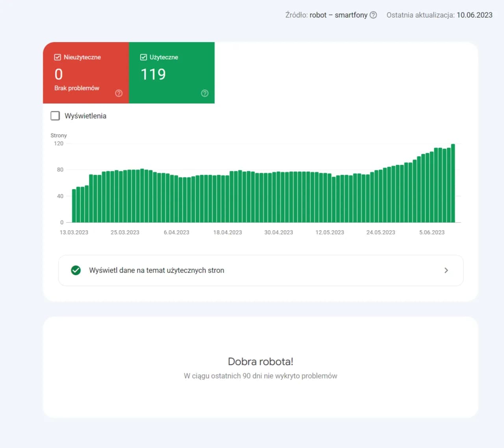504x448 pixels.
Task: Open Wyświetl dane na temat użytecznych stron
Action: [156, 270]
